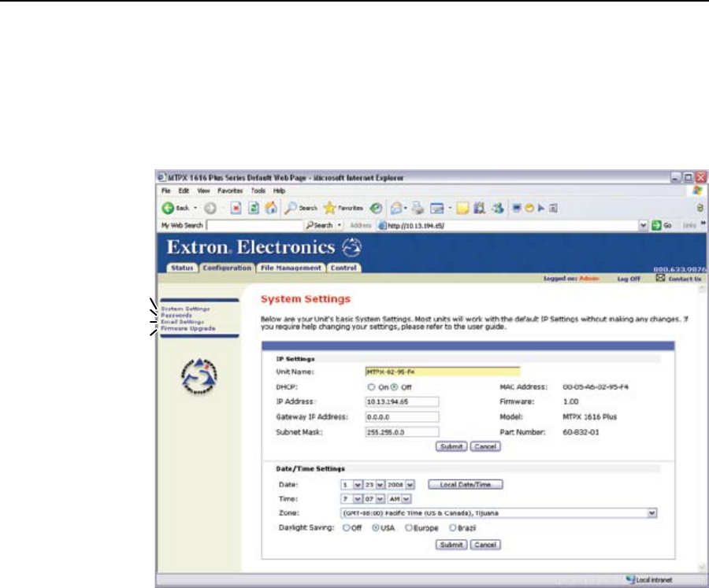The height and width of the screenshot is (588, 709).
Task: Open the Status tab
Action: 180,268
